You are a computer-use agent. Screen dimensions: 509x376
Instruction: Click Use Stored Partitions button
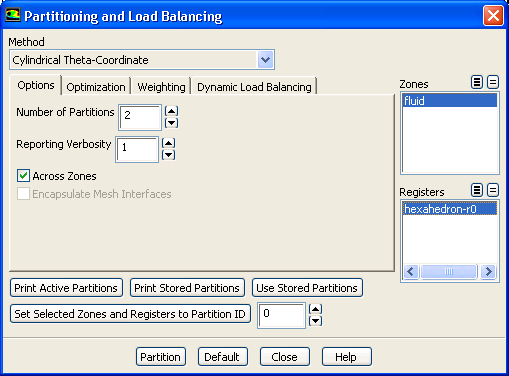[307, 288]
